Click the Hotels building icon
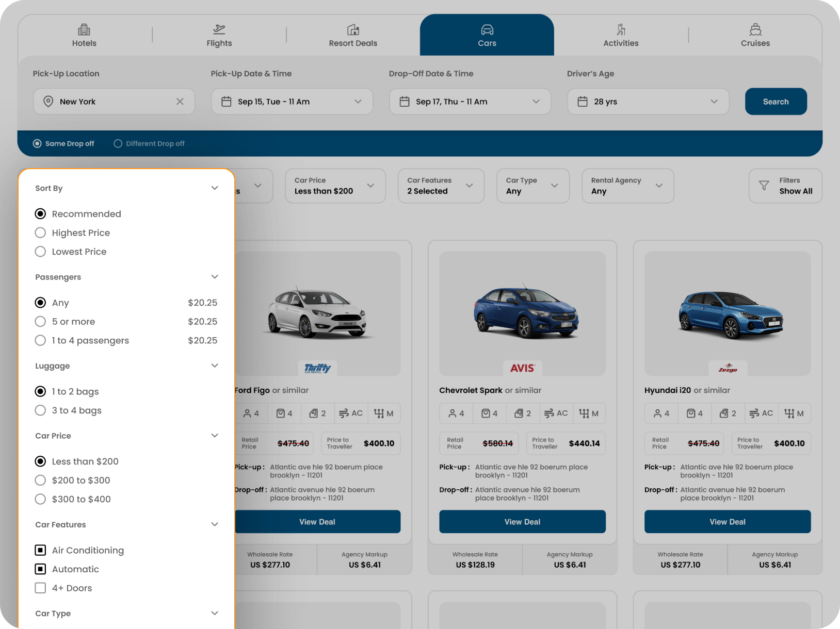Screen dimensions: 840x629 tap(84, 29)
